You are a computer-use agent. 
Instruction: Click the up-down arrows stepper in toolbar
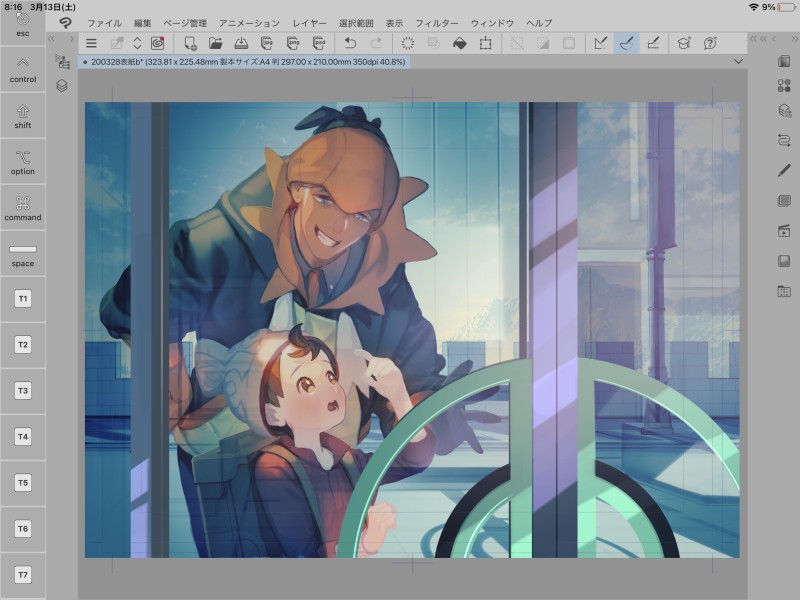(137, 43)
